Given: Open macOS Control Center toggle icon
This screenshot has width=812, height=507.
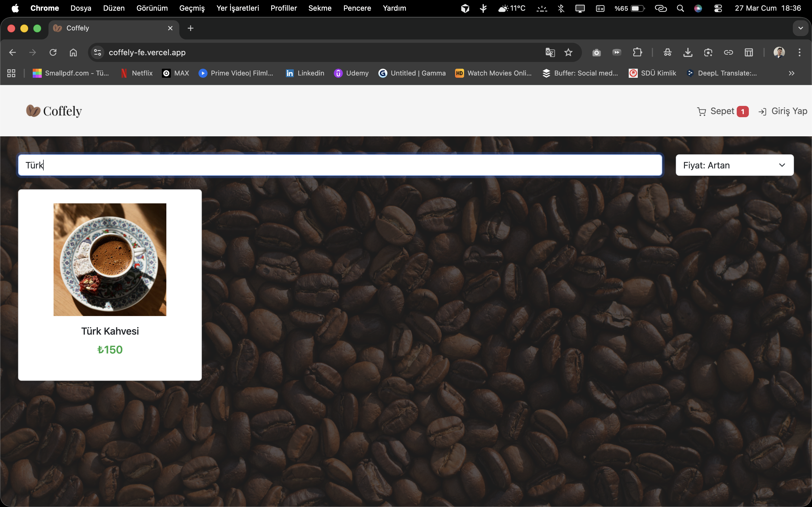Looking at the screenshot, I should pyautogui.click(x=718, y=8).
